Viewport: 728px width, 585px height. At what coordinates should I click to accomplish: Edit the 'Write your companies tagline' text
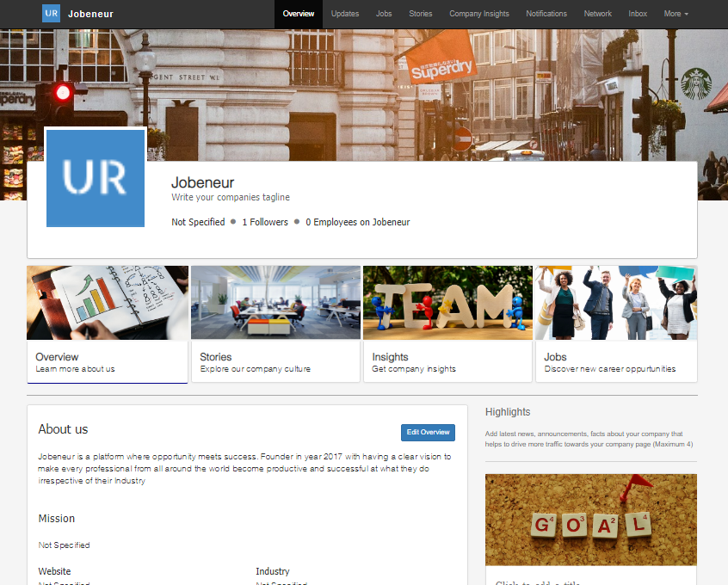231,197
